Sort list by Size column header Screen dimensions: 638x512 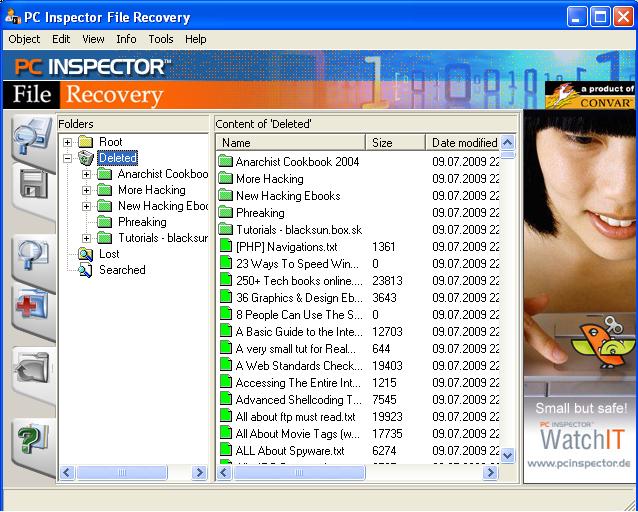pos(395,142)
